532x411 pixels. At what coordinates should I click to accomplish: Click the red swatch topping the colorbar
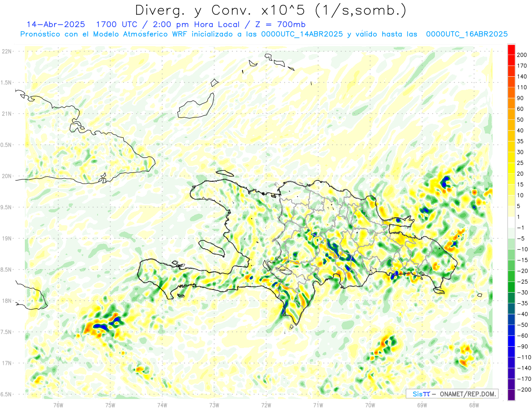[511, 49]
